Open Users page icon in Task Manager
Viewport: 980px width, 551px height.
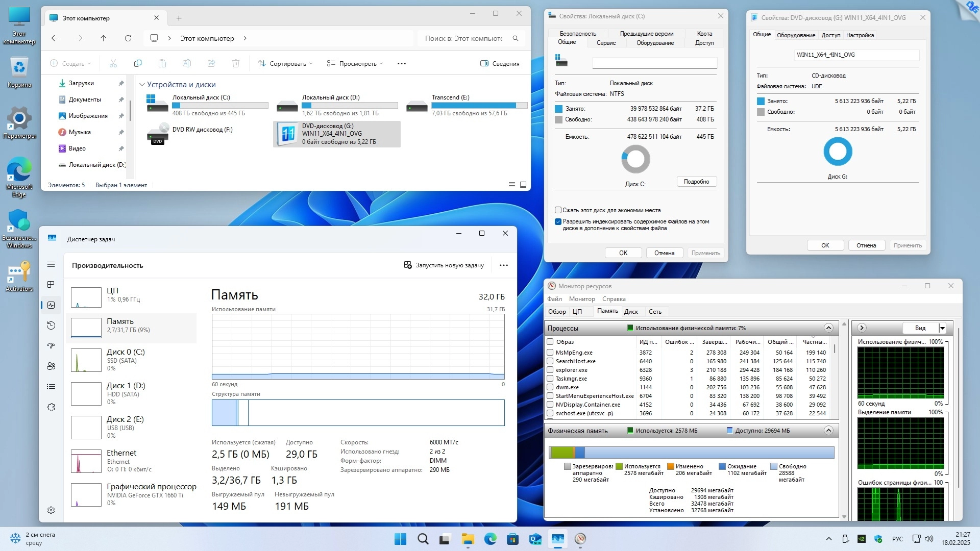(51, 366)
